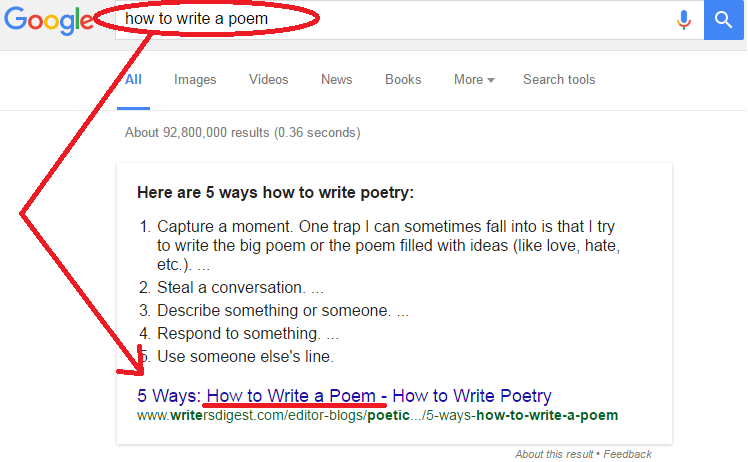This screenshot has height=462, width=748.
Task: Select the All results tab
Action: [x=134, y=80]
